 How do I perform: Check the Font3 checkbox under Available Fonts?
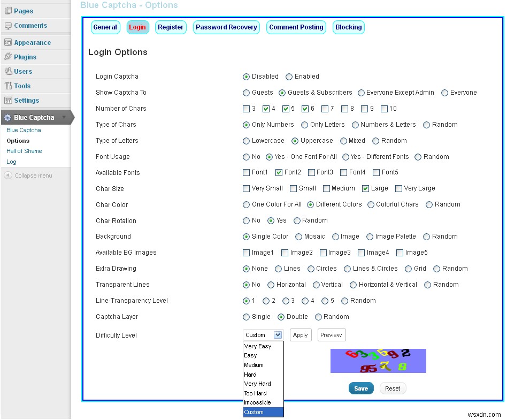(x=310, y=172)
